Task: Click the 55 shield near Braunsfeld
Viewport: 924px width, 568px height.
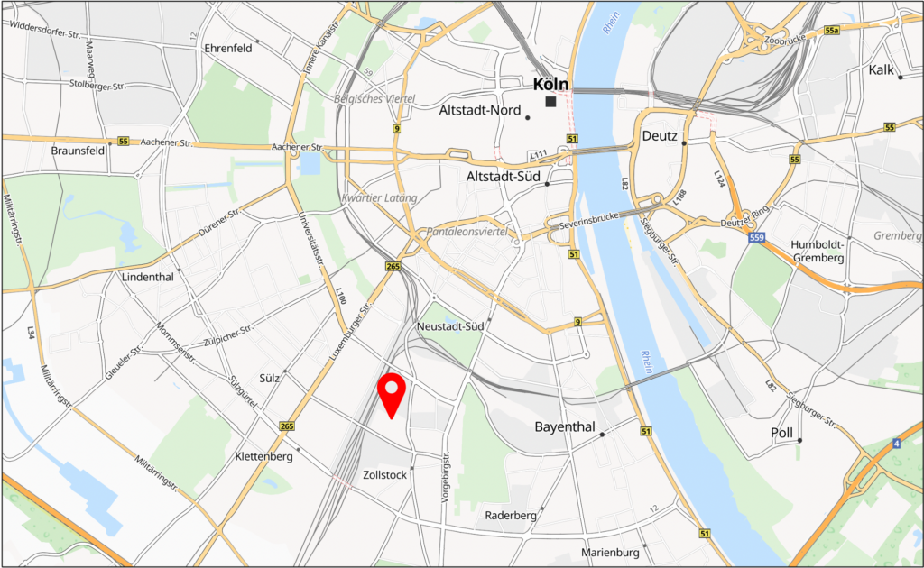Action: click(123, 142)
